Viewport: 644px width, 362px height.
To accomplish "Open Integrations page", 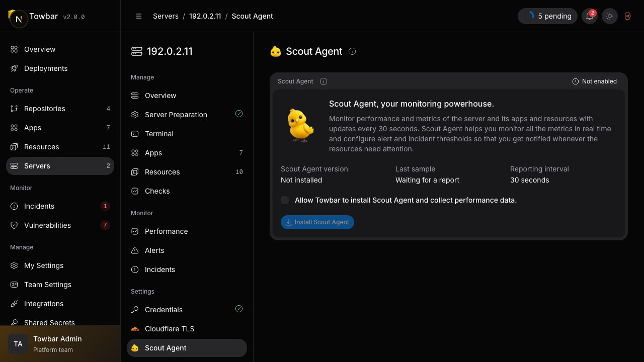I will [x=60, y=304].
